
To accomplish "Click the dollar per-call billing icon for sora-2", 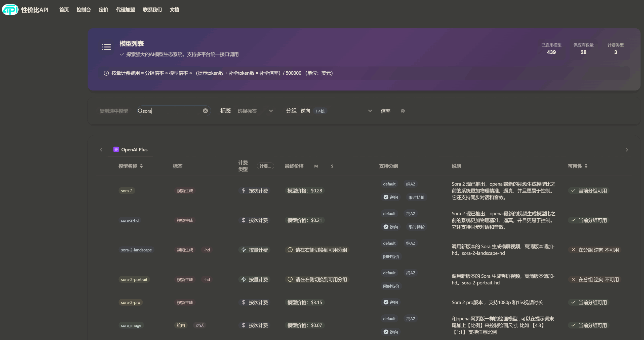I will coord(243,190).
